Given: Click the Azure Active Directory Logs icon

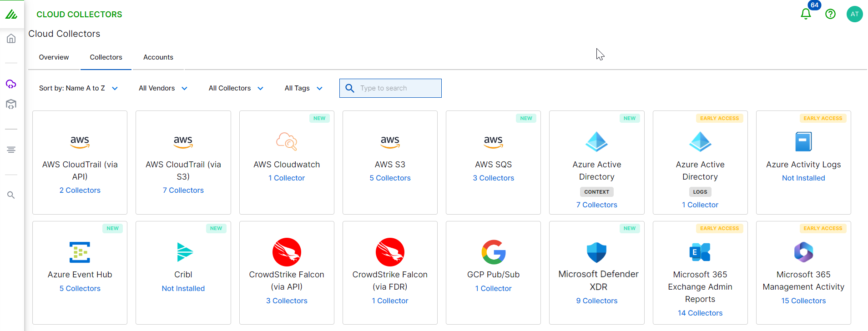Looking at the screenshot, I should (x=700, y=141).
